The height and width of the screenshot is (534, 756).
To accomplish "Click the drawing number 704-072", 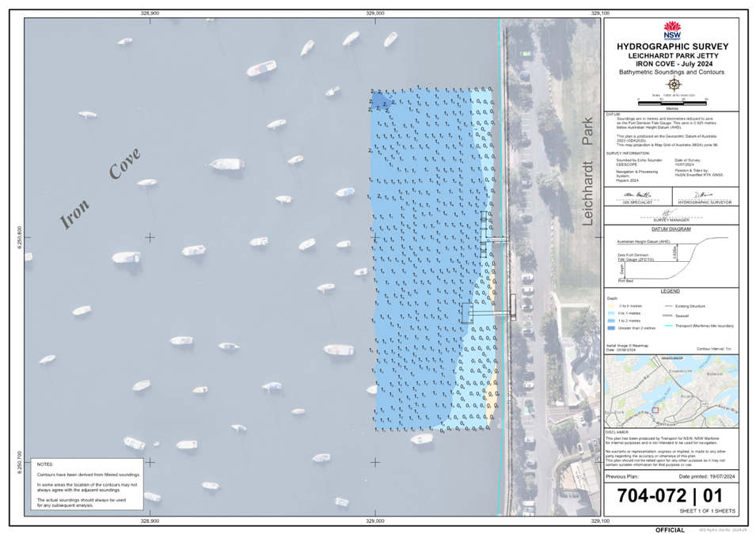I will point(649,497).
